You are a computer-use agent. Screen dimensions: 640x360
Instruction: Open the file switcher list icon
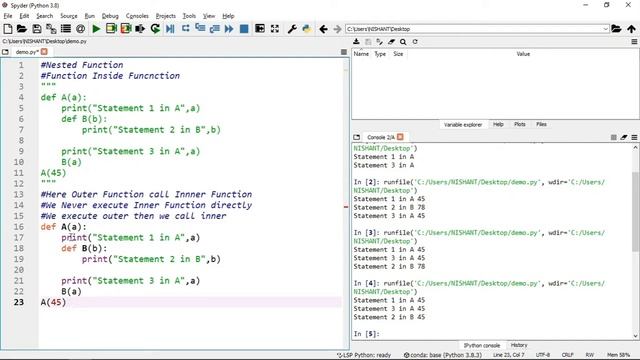(66, 29)
